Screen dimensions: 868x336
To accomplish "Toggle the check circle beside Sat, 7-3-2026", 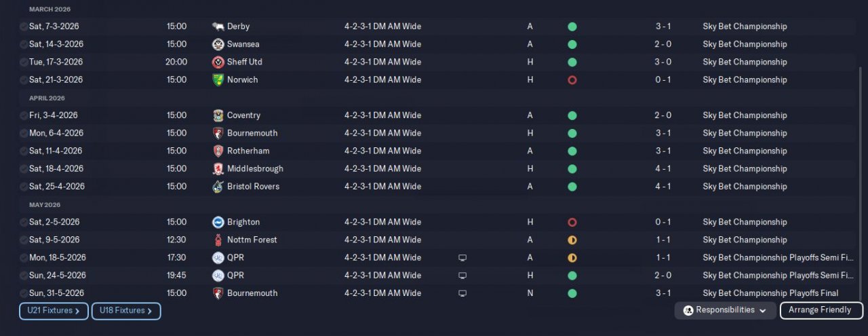I will tap(24, 26).
